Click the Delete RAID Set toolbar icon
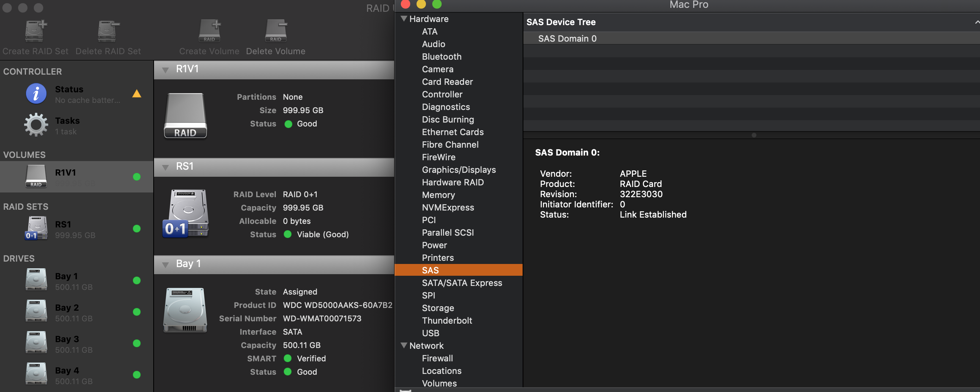The width and height of the screenshot is (980, 392). click(108, 31)
